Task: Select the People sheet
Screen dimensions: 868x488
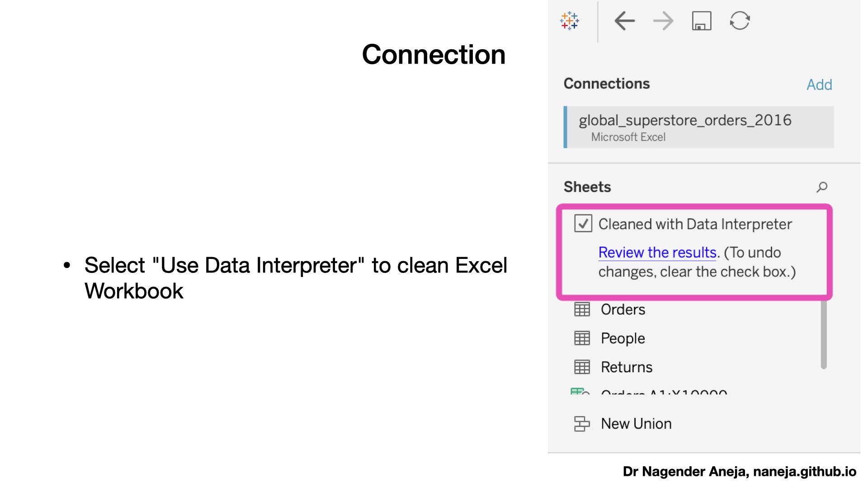Action: [623, 338]
